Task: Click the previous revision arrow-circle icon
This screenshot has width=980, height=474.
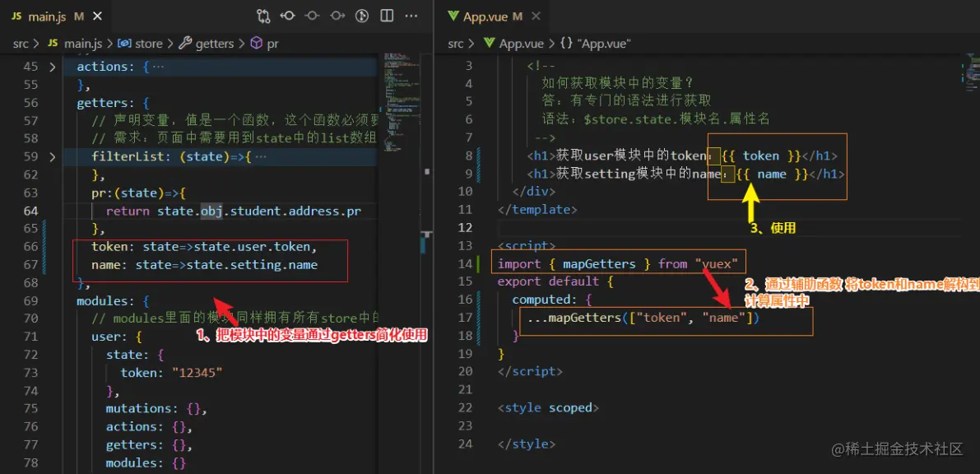Action: 287,16
